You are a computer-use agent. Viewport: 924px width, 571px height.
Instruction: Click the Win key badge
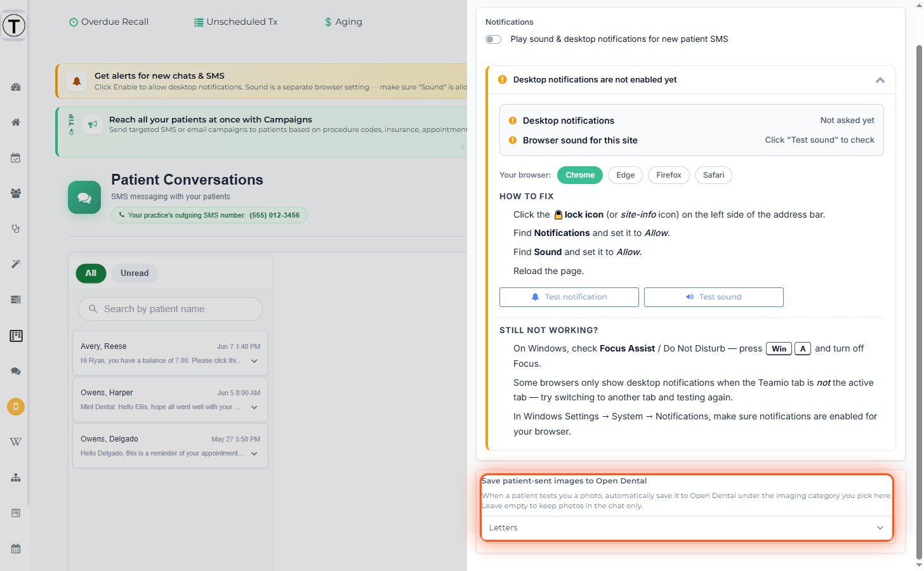779,349
